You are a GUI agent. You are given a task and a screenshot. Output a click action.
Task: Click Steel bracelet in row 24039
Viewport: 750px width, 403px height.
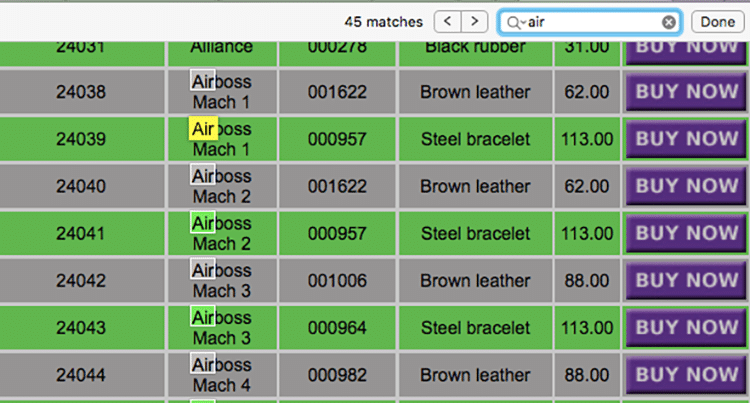475,139
